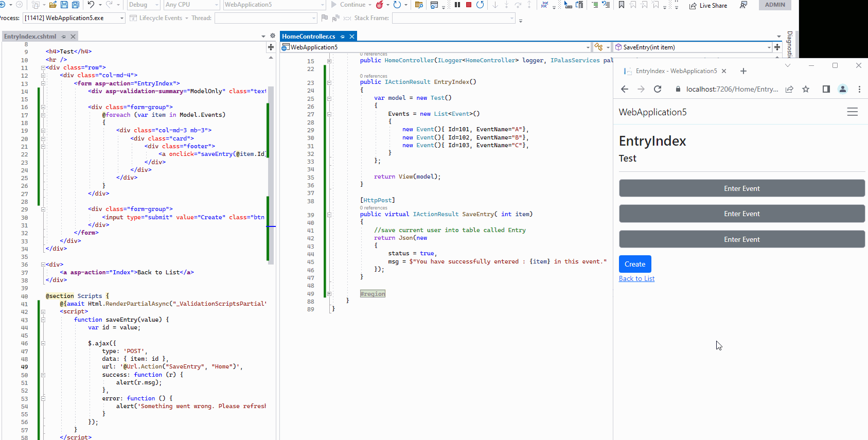Follow the Back to List link

tap(636, 278)
